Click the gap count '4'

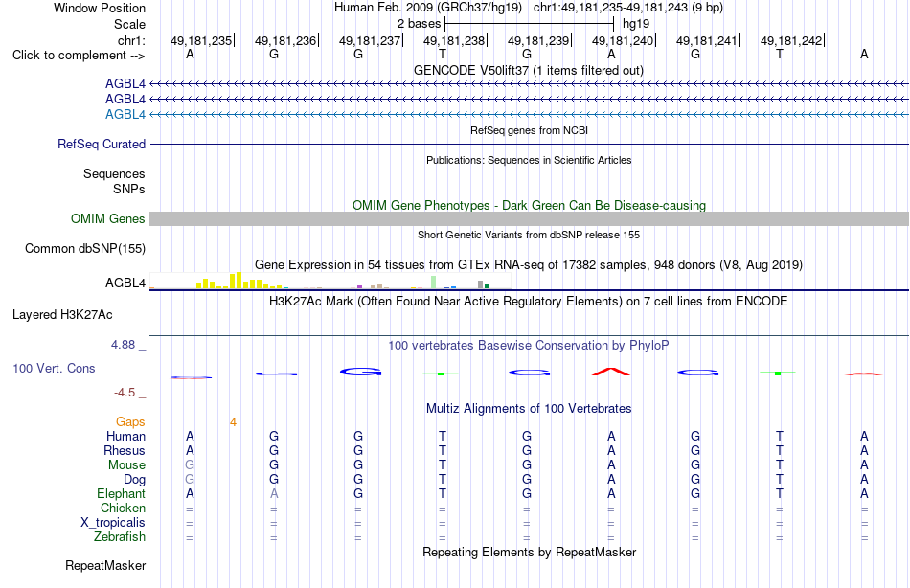[x=233, y=422]
